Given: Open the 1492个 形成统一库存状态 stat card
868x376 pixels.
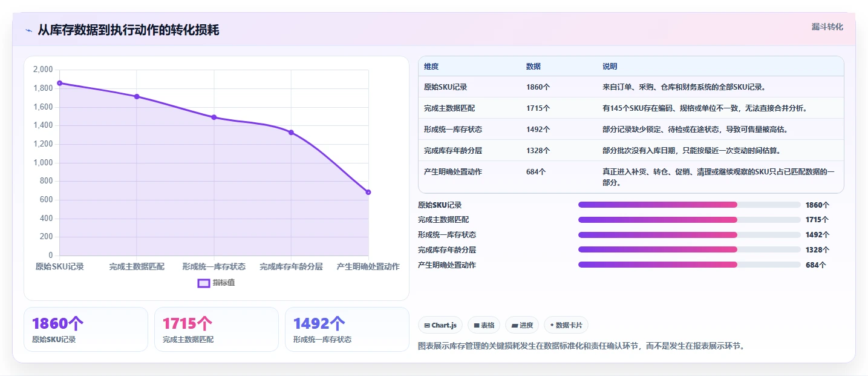Looking at the screenshot, I should (347, 329).
